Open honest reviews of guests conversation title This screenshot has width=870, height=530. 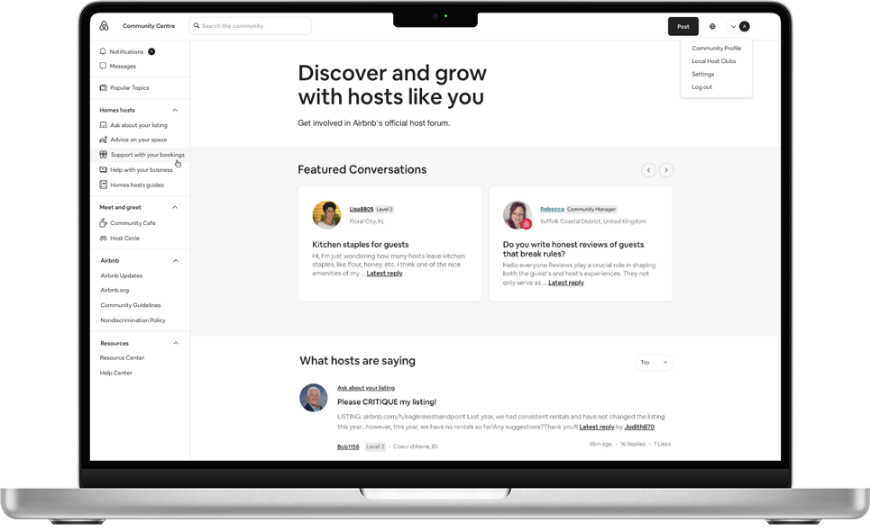[x=573, y=249]
